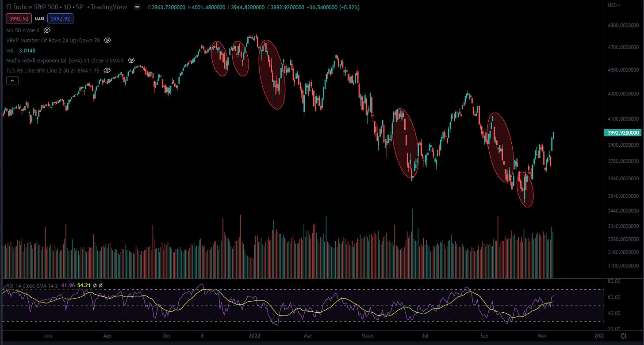Click the +36.54 (+0.92%) change value
The height and width of the screenshot is (345, 644).
coord(333,8)
